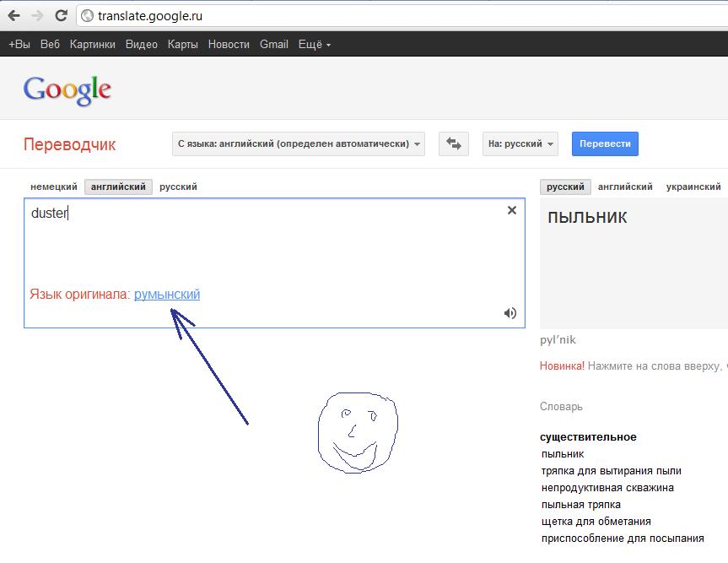Click the 'Словарь' heading

coord(561,407)
